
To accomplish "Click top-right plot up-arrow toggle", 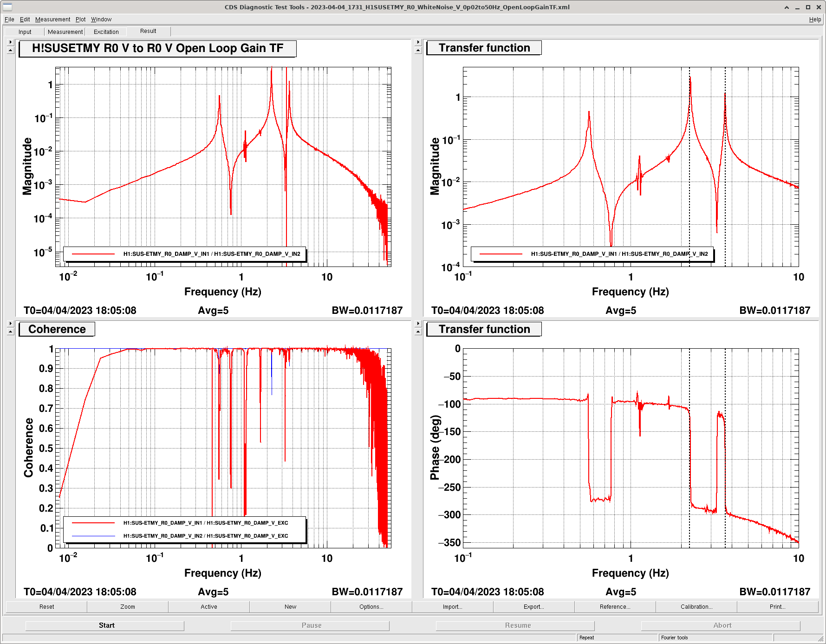I will click(x=418, y=50).
